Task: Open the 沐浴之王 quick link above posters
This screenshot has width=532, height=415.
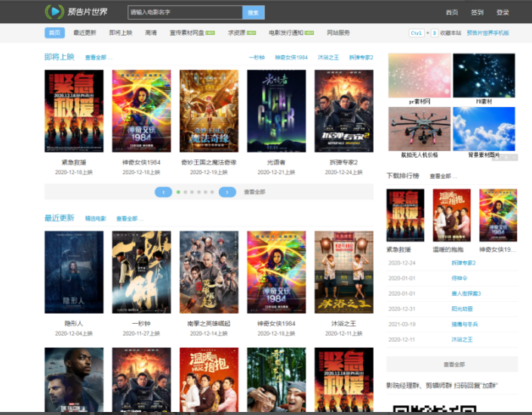Action: [328, 57]
